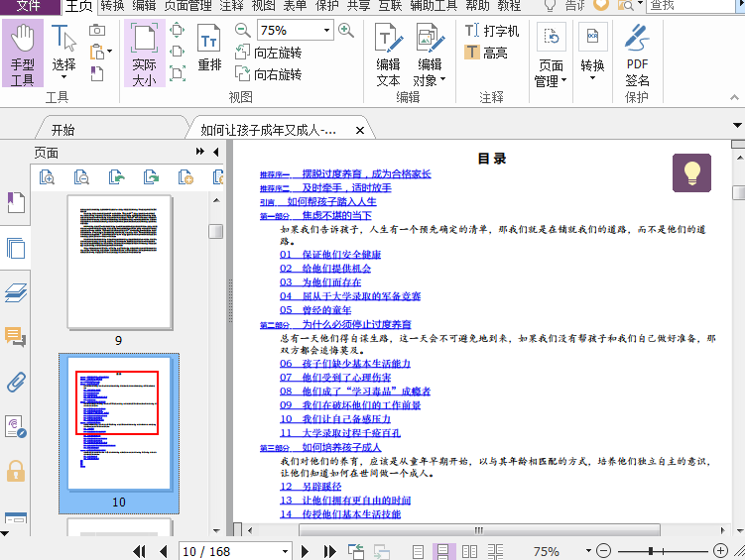This screenshot has width=745, height=560.
Task: Open Page Management (页面管理) menu
Action: click(552, 56)
